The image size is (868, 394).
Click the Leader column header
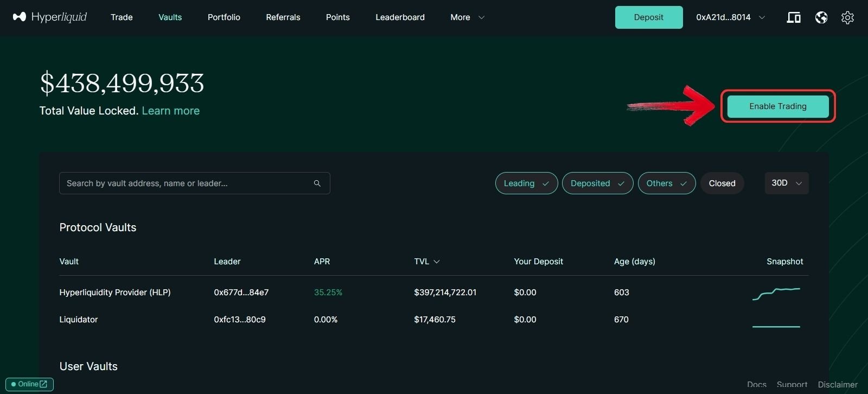tap(227, 262)
